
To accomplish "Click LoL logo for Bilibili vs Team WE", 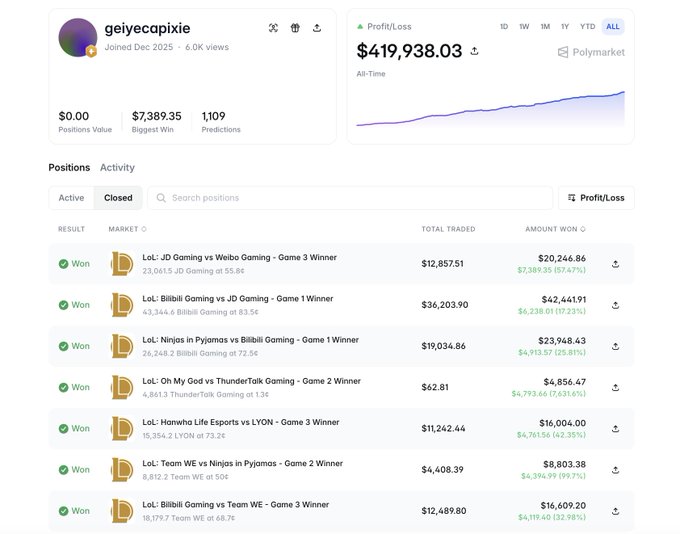I will [122, 511].
